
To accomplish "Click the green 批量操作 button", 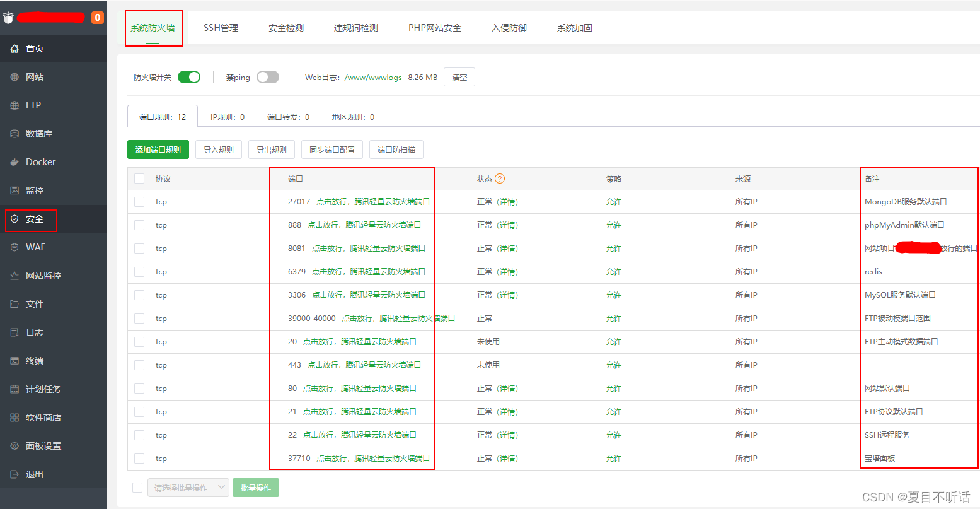I will point(256,488).
